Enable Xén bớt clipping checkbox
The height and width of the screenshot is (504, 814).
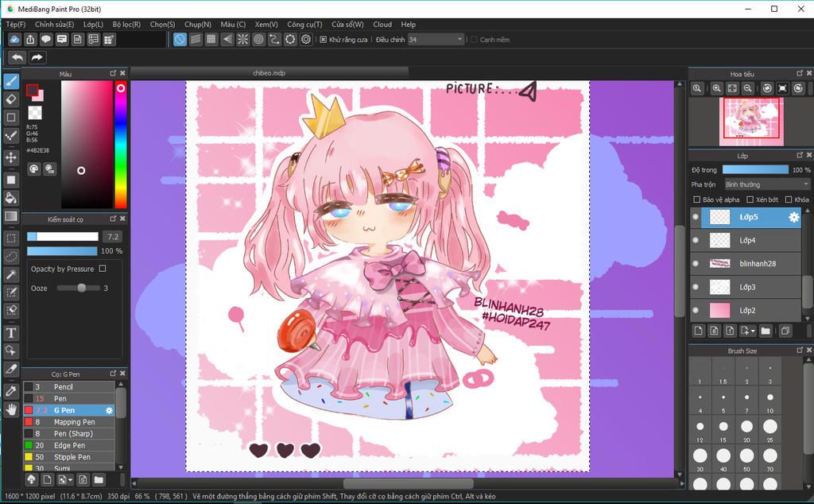pos(750,200)
